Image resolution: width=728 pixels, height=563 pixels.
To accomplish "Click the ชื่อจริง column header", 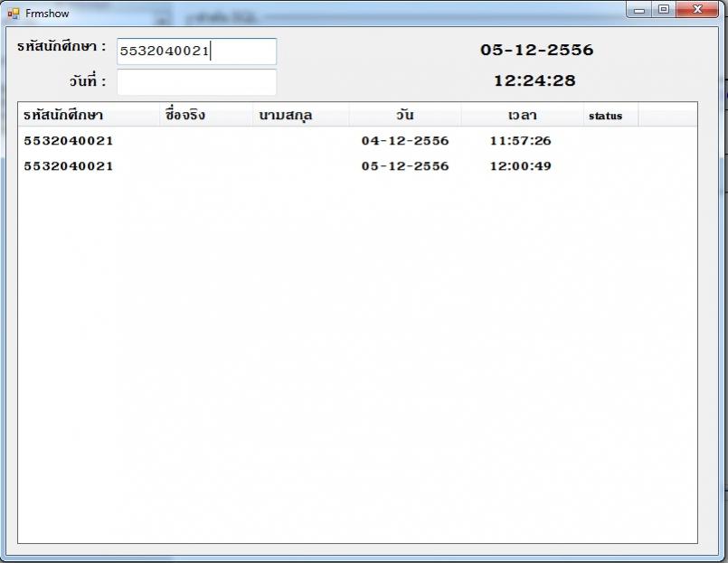I will click(206, 115).
